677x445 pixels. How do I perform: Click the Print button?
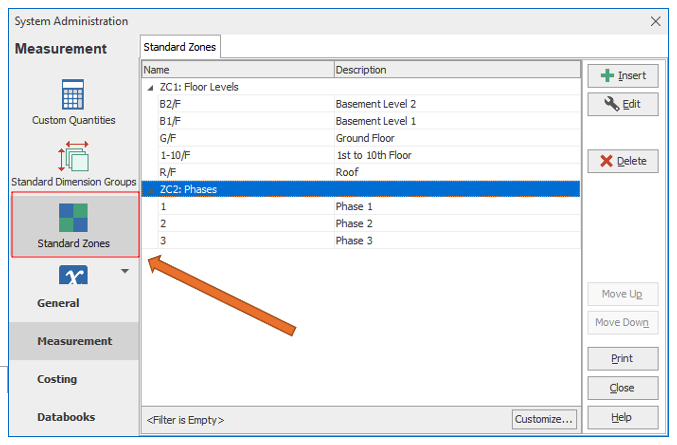pyautogui.click(x=623, y=359)
